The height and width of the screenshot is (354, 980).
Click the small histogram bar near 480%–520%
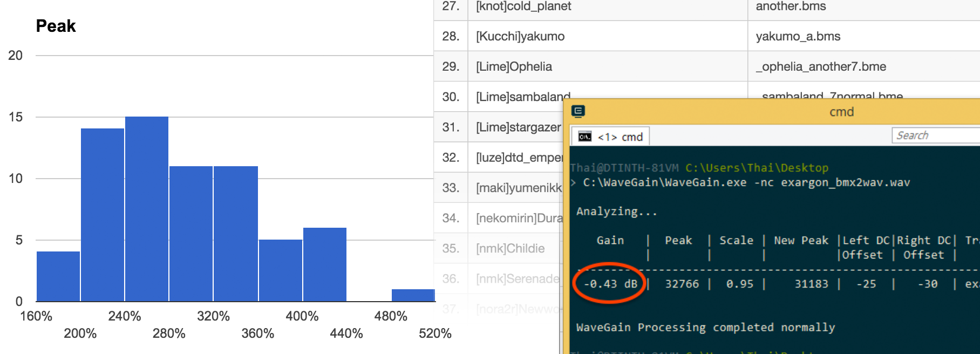click(413, 295)
